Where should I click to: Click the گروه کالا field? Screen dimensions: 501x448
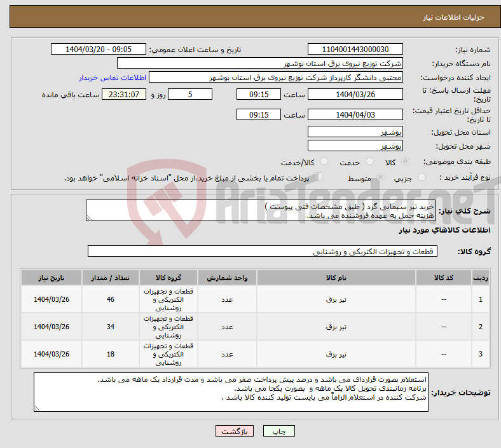point(263,251)
